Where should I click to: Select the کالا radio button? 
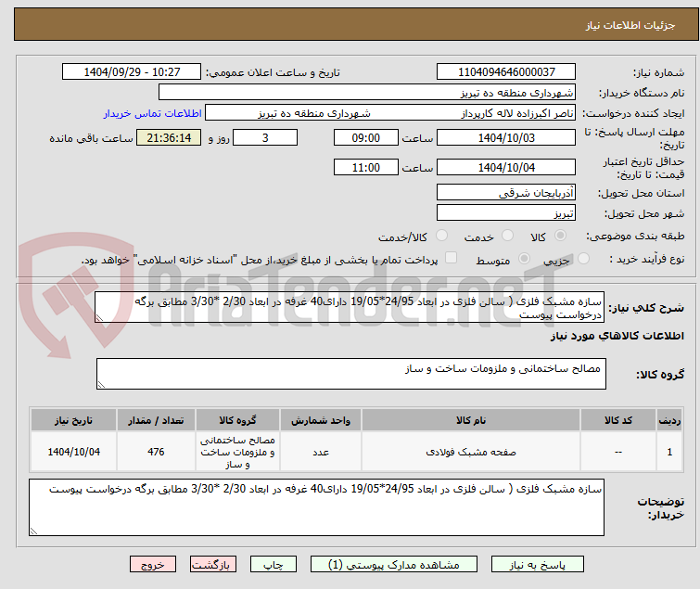pos(560,235)
